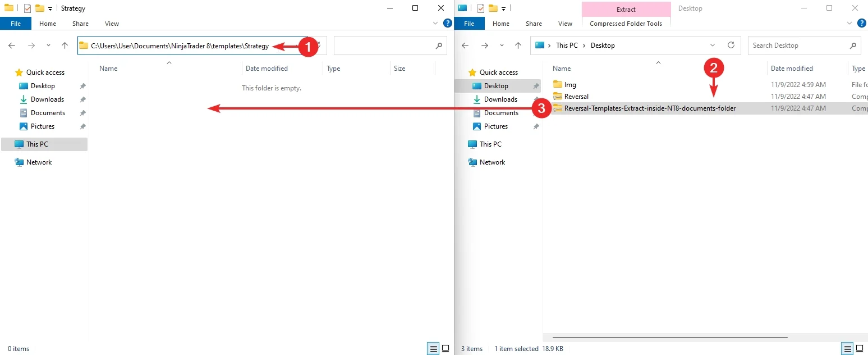
Task: Click the Up arrow in the Strategy window
Action: point(65,45)
